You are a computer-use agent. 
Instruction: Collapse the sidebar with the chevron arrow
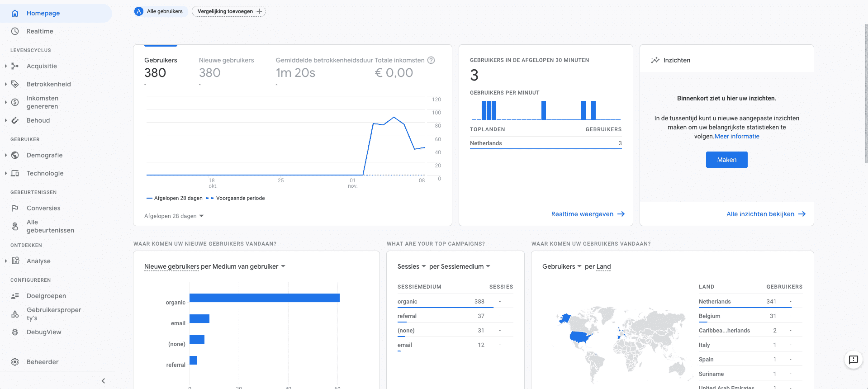coord(103,381)
